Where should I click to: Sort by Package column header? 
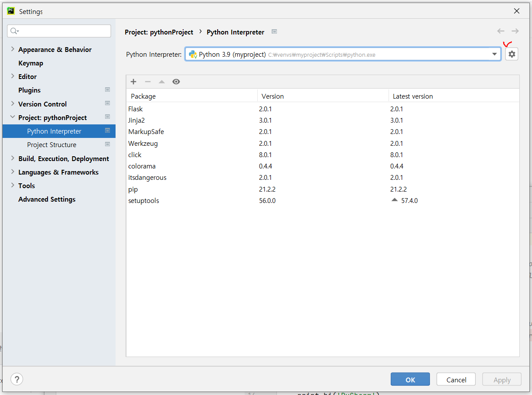[x=192, y=96]
